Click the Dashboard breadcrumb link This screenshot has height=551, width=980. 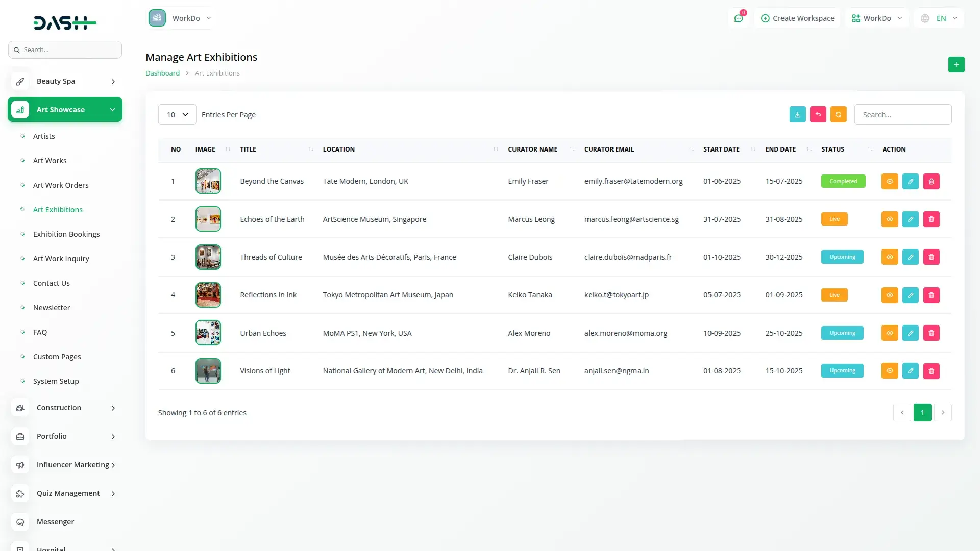tap(162, 73)
